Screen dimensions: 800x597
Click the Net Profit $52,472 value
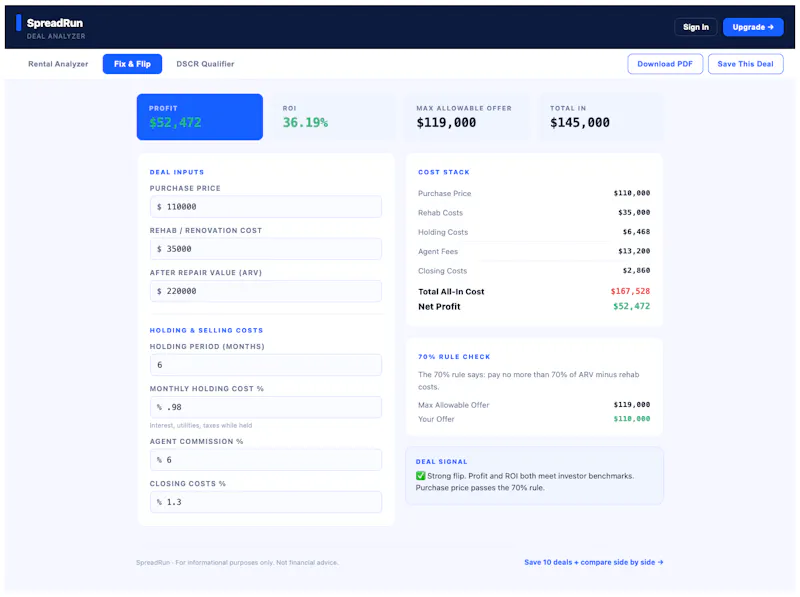pyautogui.click(x=631, y=306)
